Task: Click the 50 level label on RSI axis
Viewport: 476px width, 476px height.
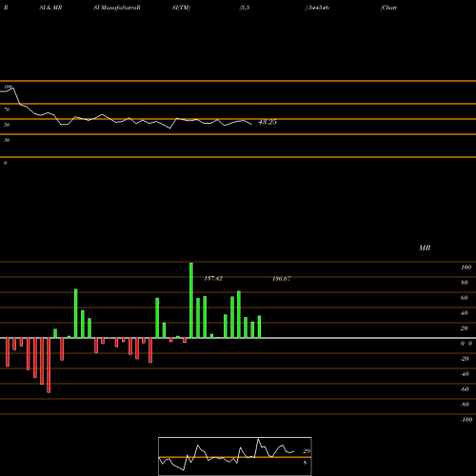Action: pos(7,125)
